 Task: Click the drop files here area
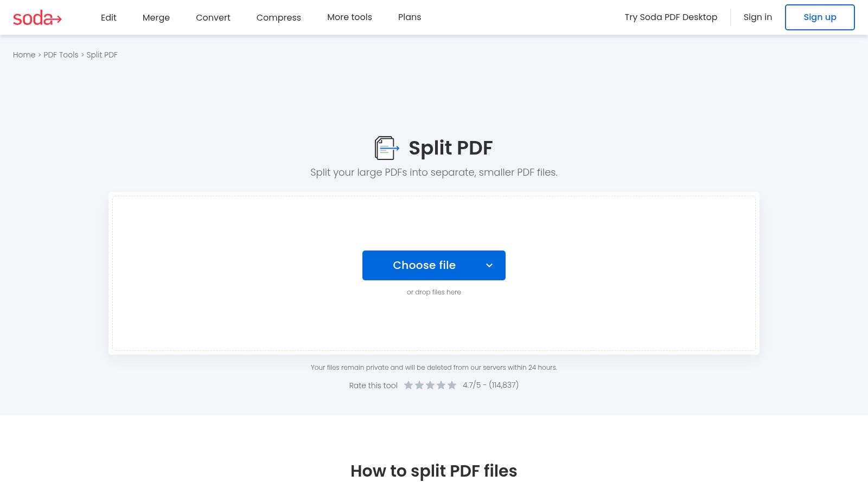(433, 292)
